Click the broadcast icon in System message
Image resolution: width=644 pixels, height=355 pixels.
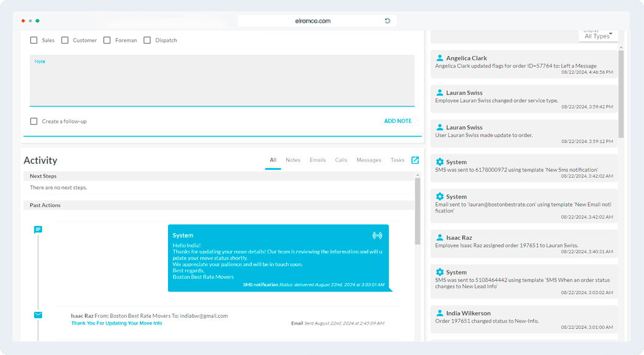pyautogui.click(x=377, y=236)
